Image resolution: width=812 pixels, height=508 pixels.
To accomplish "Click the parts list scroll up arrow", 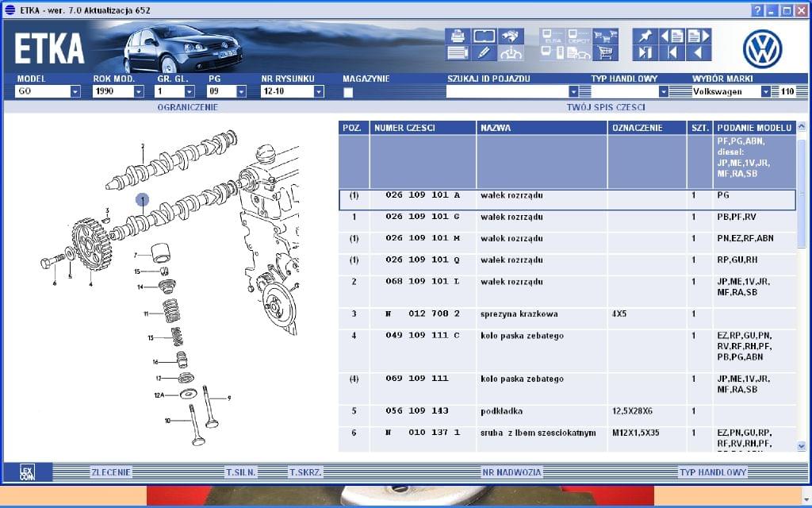I will click(x=802, y=126).
